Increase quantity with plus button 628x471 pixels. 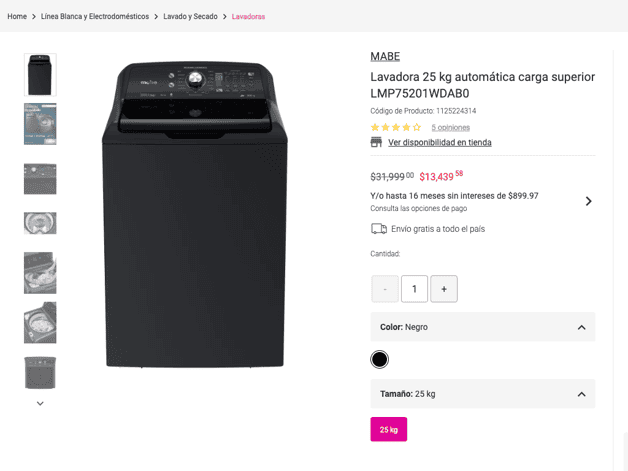point(444,289)
